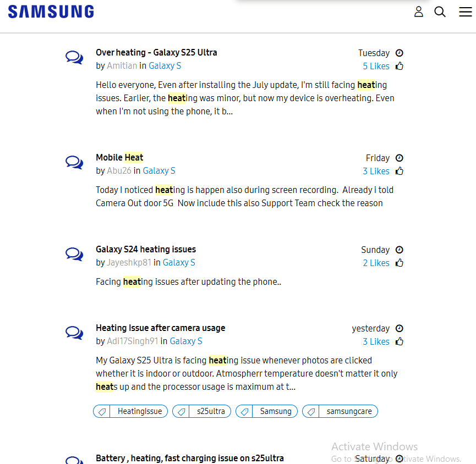This screenshot has width=476, height=464.
Task: View author profile Amitian
Action: pos(122,66)
